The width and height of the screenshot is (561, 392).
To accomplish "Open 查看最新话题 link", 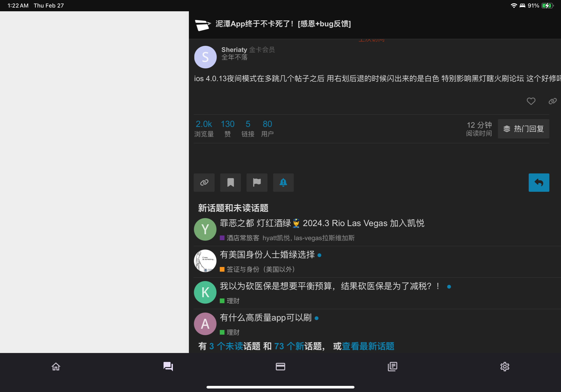I will 368,346.
